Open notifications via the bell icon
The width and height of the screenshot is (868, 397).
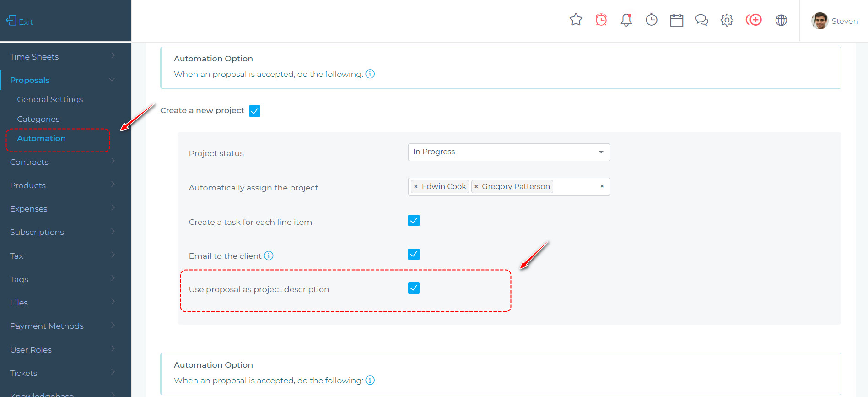626,20
